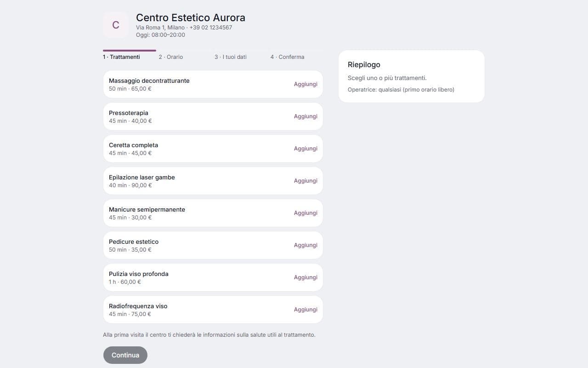The height and width of the screenshot is (368, 588).
Task: Click the Pedicure estetico title
Action: (x=134, y=241)
